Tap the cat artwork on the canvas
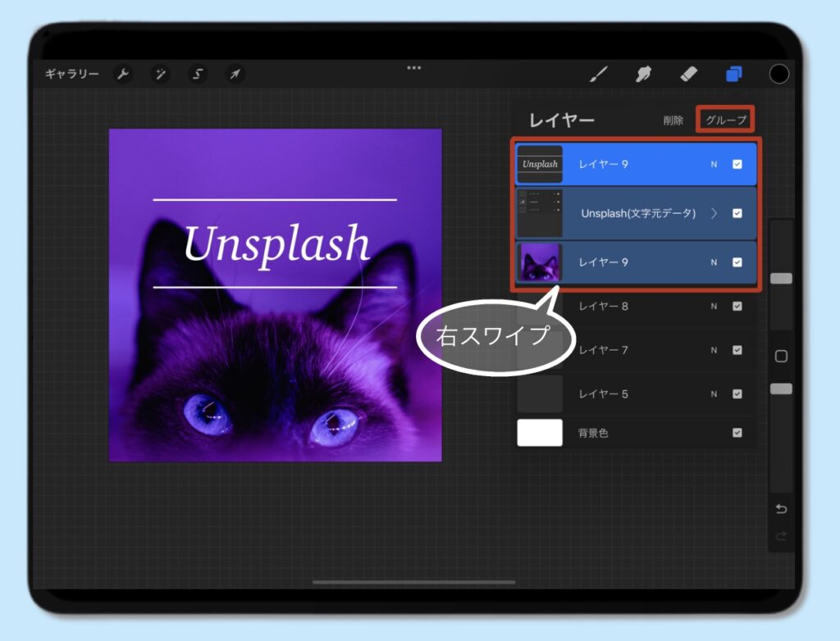 pyautogui.click(x=276, y=295)
